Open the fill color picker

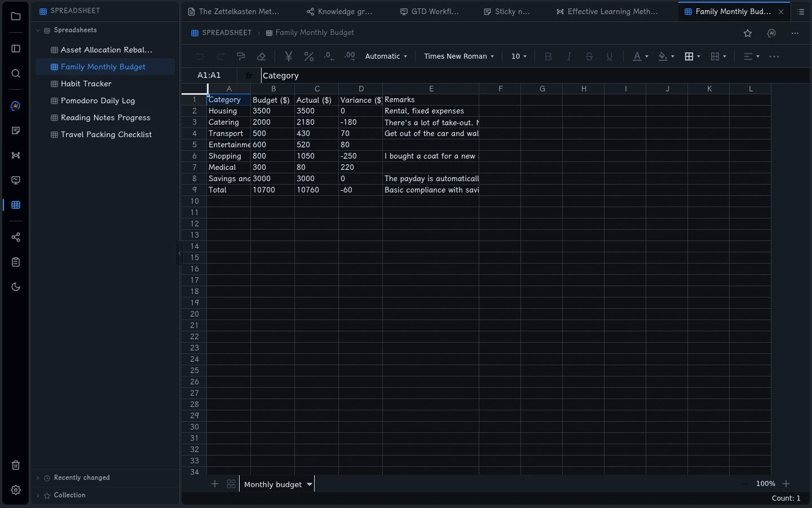click(x=667, y=56)
